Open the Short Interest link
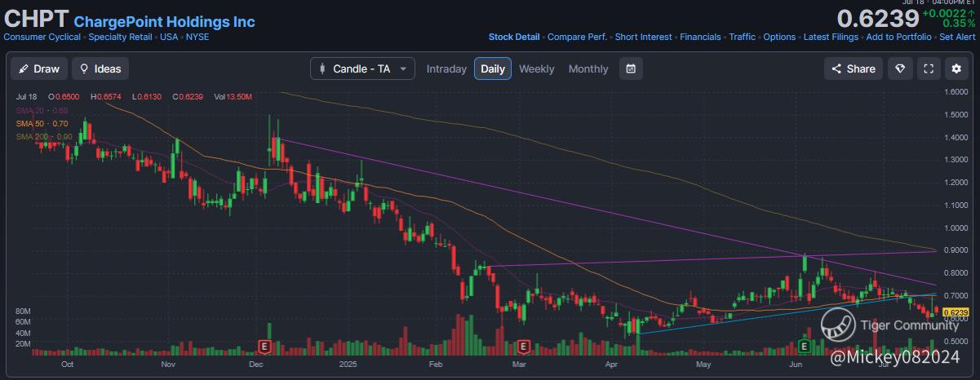 [644, 37]
